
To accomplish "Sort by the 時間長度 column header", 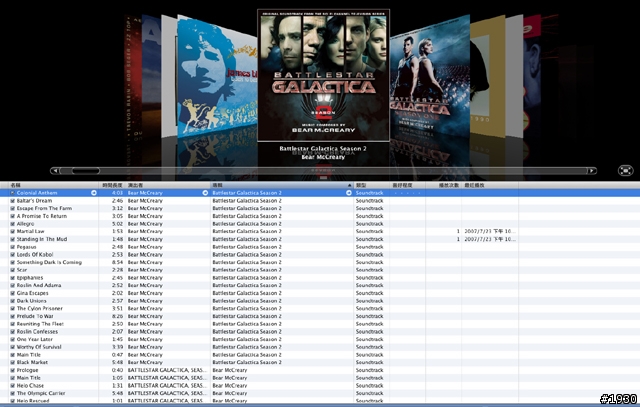I will pyautogui.click(x=112, y=185).
